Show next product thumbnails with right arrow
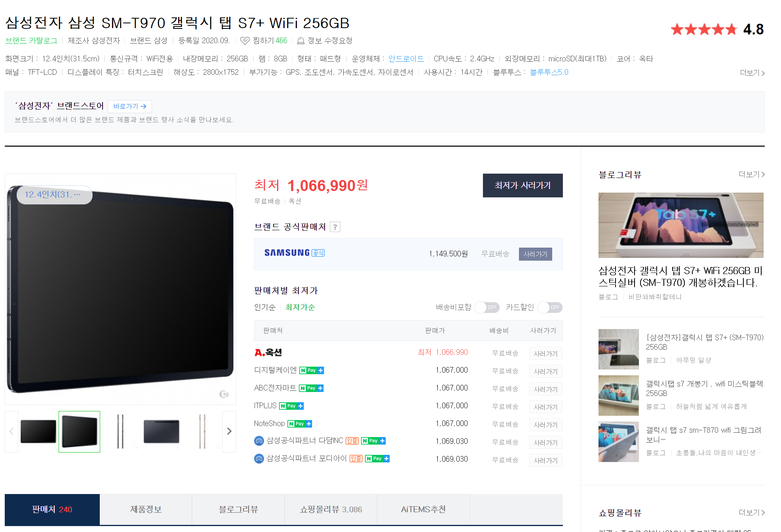The height and width of the screenshot is (532, 781). 229,432
